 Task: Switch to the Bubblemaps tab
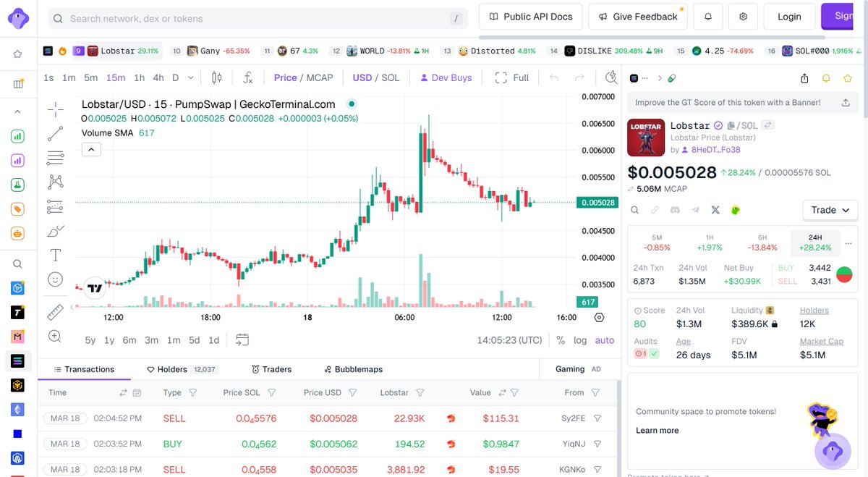353,369
